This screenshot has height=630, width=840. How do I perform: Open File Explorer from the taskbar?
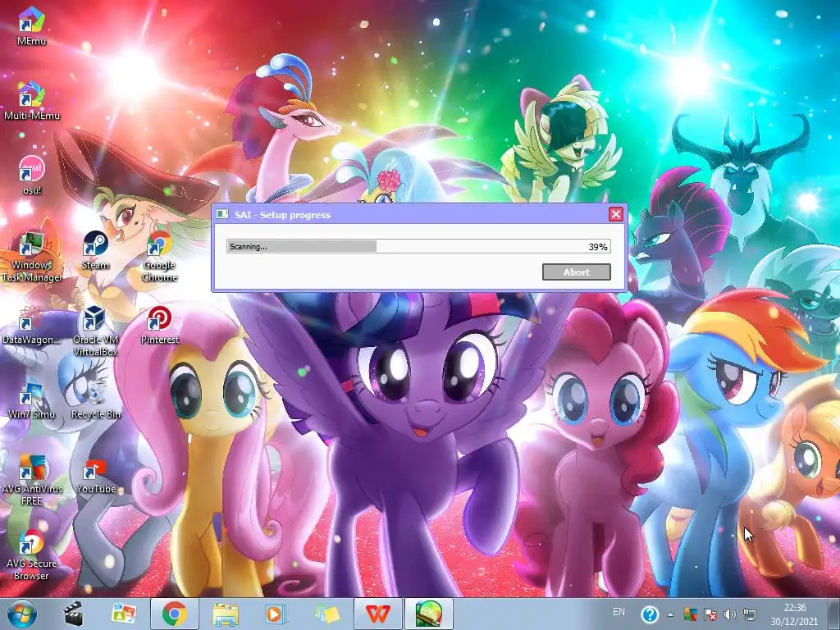(x=226, y=614)
